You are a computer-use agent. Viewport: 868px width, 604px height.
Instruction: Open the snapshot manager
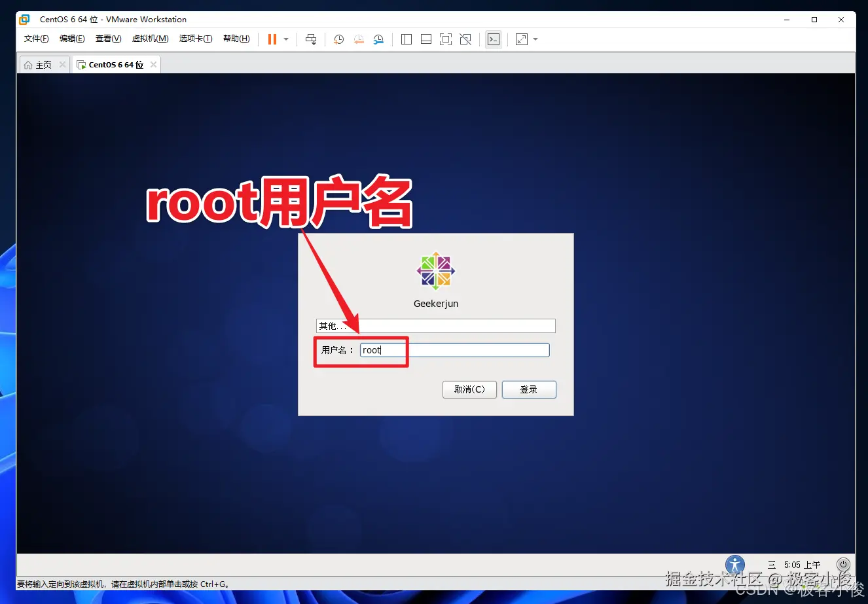coord(378,39)
